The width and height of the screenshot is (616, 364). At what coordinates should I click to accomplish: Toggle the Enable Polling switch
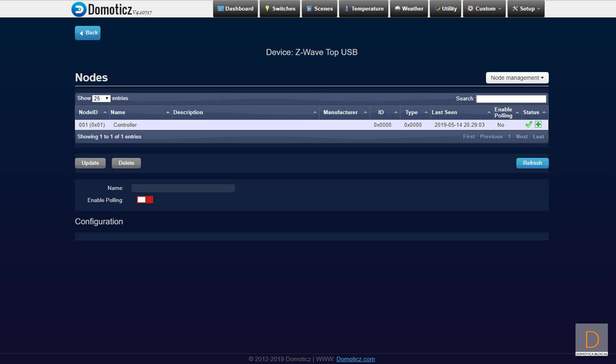click(x=145, y=200)
